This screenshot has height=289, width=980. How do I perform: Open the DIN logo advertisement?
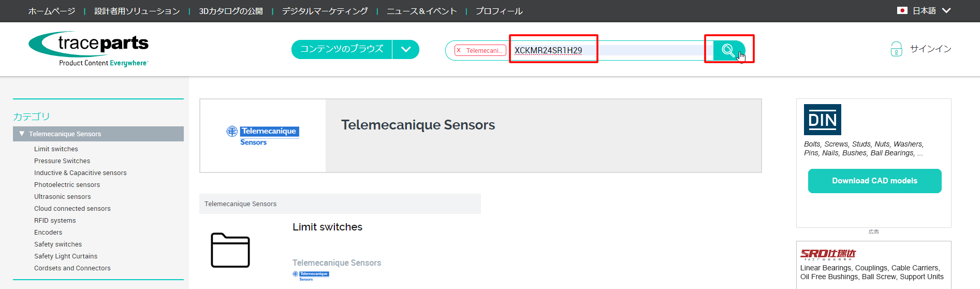(822, 120)
